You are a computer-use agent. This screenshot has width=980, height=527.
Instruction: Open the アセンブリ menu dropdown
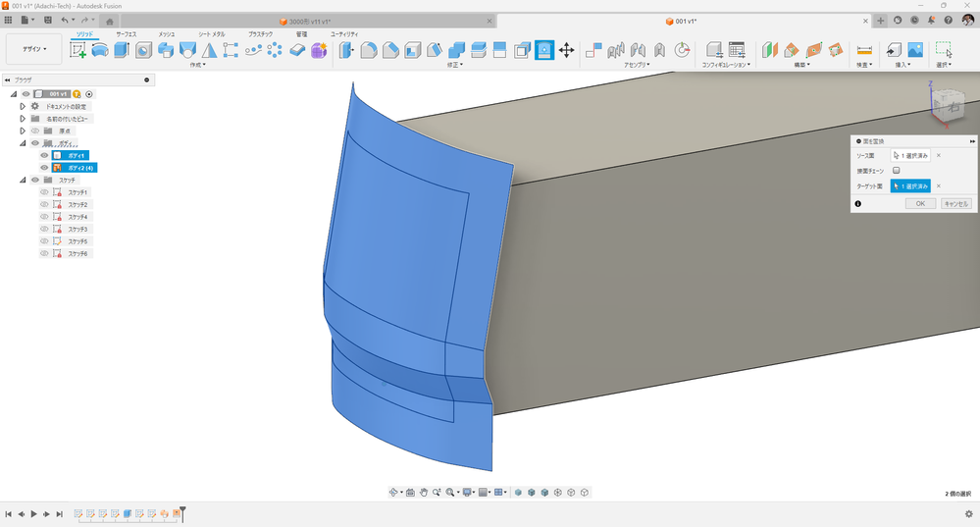[x=637, y=65]
